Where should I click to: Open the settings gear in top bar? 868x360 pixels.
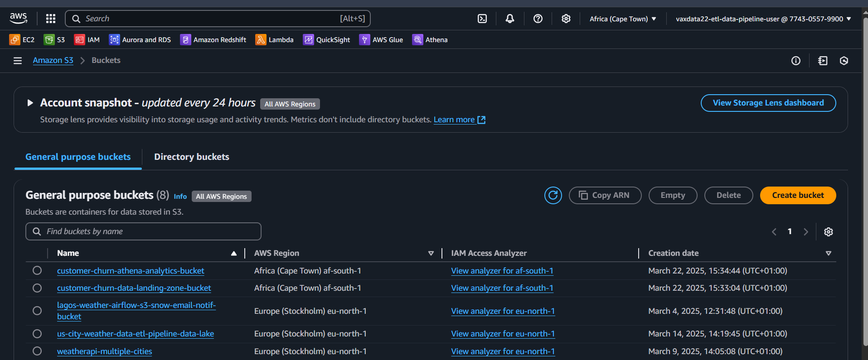click(566, 19)
